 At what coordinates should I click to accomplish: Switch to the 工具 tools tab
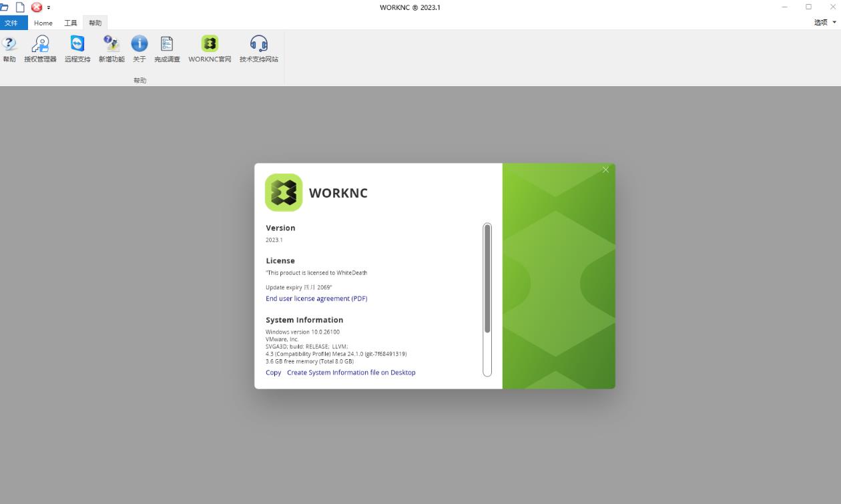pyautogui.click(x=71, y=23)
